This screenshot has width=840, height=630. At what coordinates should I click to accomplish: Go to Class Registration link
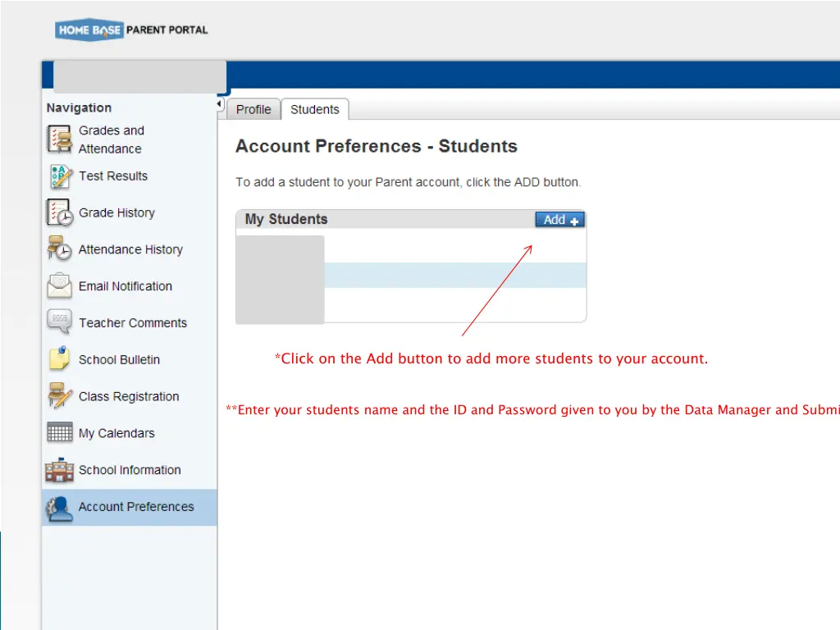click(129, 396)
